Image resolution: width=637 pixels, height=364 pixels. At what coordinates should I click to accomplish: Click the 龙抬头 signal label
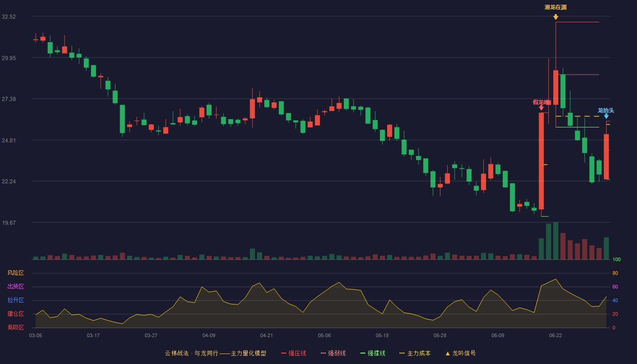(606, 111)
